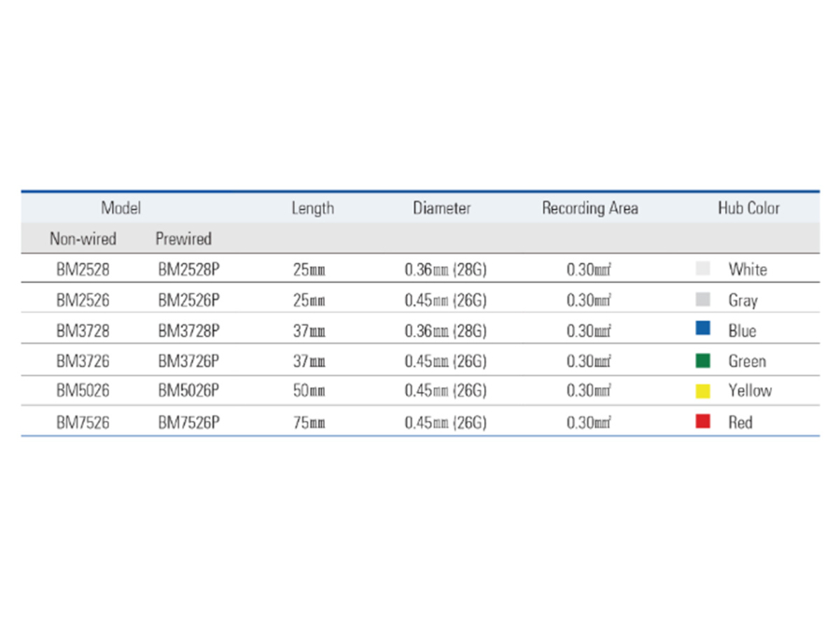Viewport: 840px width, 630px height.
Task: Click the Non-wired subheader
Action: [83, 238]
